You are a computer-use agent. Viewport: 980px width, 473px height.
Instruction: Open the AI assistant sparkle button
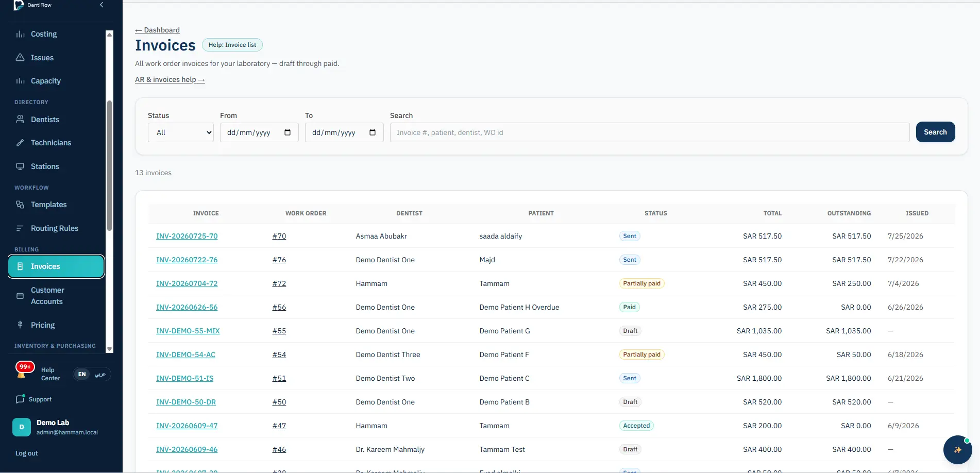click(x=957, y=450)
